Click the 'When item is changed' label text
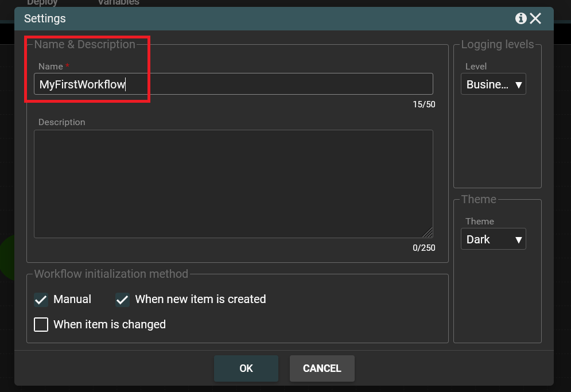 [x=110, y=325]
